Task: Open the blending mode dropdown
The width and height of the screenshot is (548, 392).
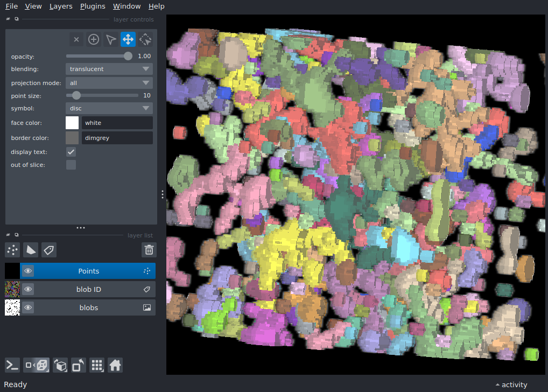Action: pos(109,69)
